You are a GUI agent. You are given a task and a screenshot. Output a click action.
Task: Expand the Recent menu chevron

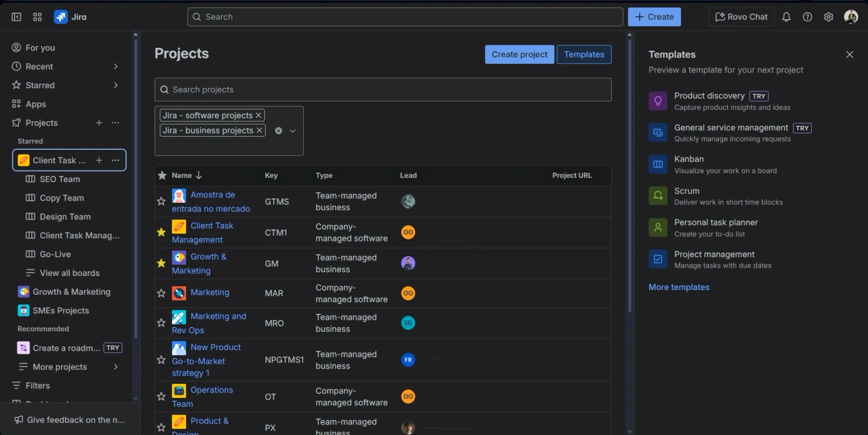click(x=116, y=66)
